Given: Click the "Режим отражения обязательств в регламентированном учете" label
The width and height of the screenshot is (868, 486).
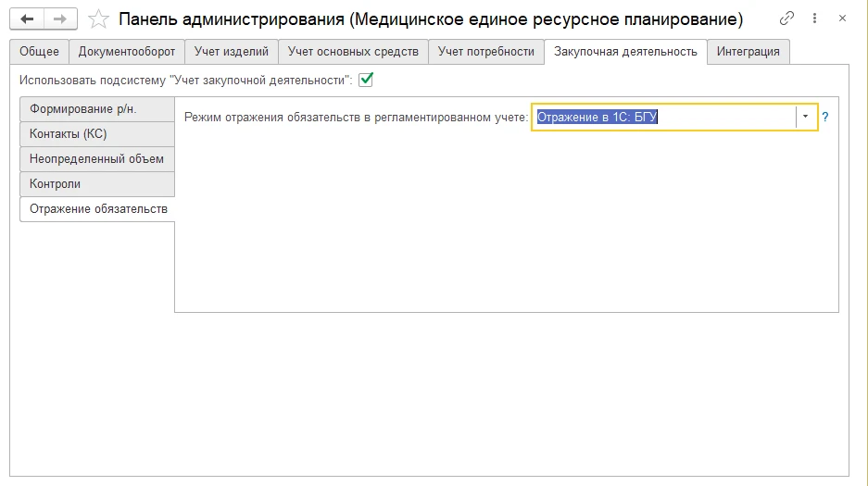Looking at the screenshot, I should pos(356,118).
